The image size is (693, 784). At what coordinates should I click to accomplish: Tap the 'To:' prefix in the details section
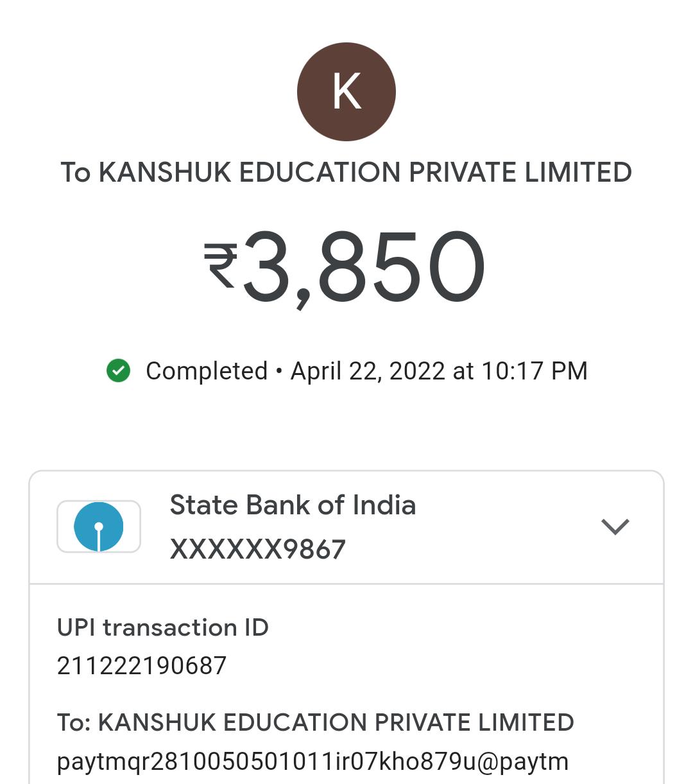(74, 722)
